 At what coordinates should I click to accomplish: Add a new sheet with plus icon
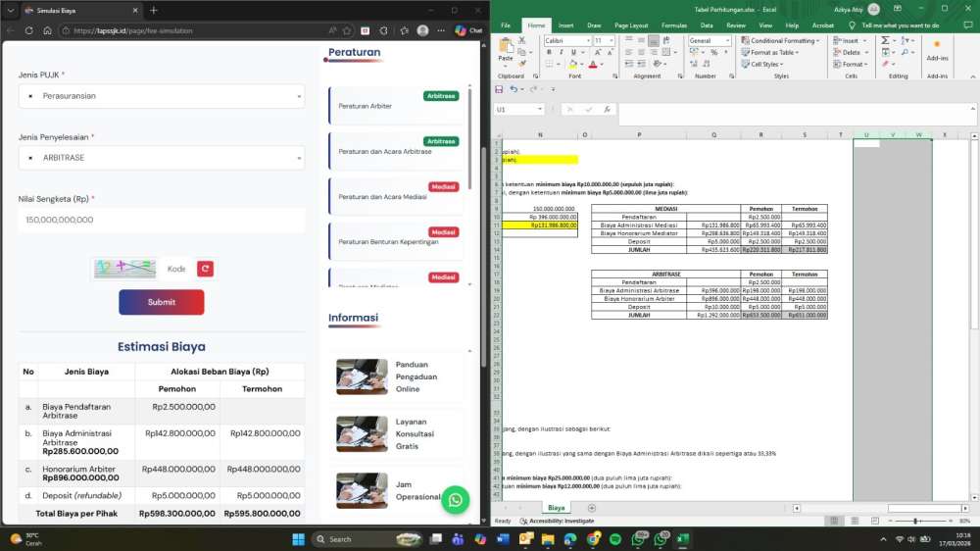591,508
